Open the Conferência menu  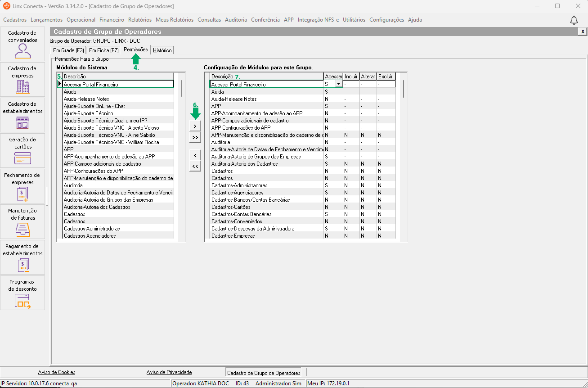[x=265, y=20]
